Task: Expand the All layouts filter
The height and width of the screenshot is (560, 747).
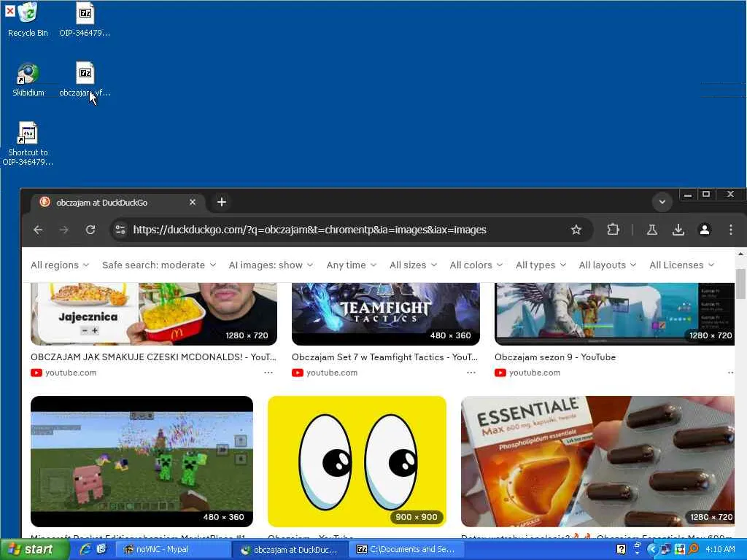Action: tap(608, 265)
